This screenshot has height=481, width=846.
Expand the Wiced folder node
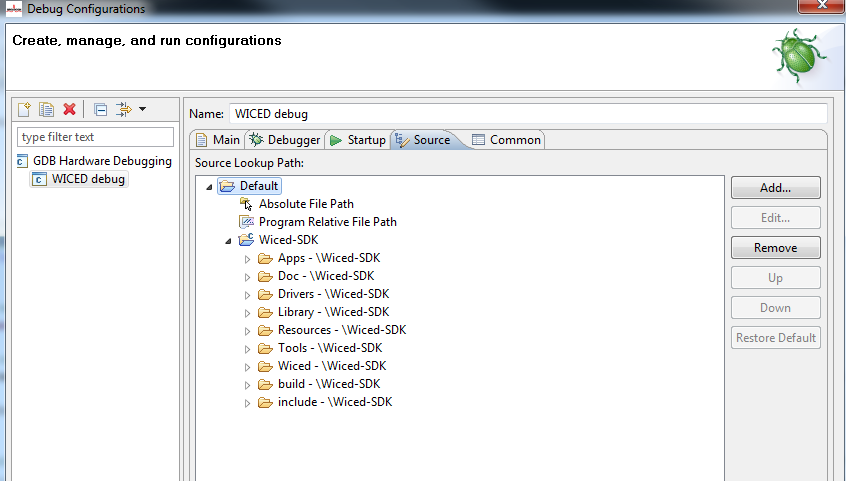247,367
